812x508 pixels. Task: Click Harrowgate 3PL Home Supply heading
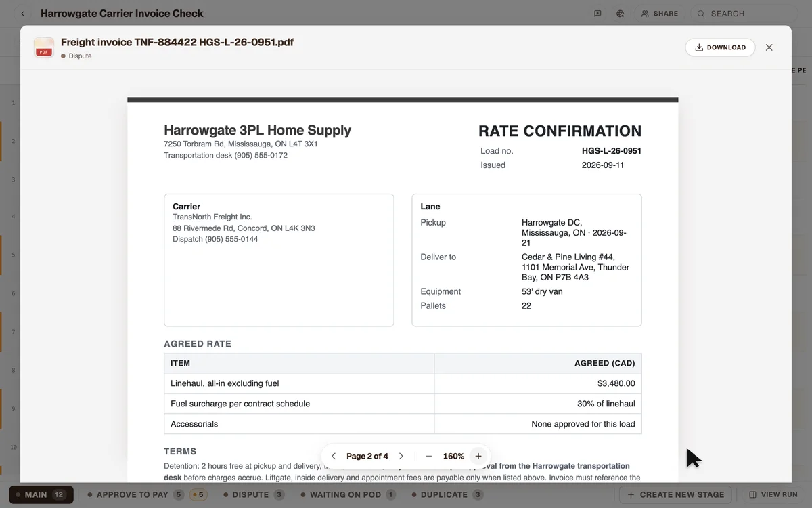pyautogui.click(x=258, y=130)
